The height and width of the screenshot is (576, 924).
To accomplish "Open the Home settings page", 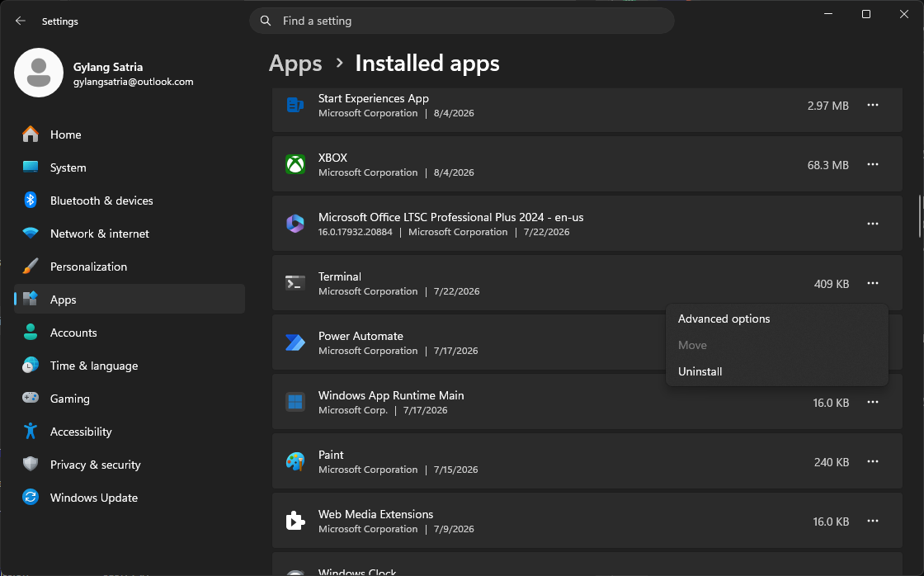I will coord(129,135).
